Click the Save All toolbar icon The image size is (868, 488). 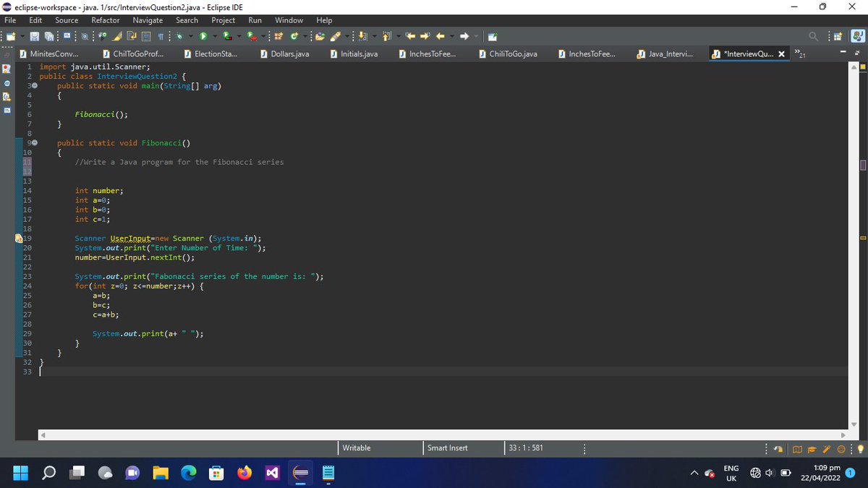click(49, 36)
